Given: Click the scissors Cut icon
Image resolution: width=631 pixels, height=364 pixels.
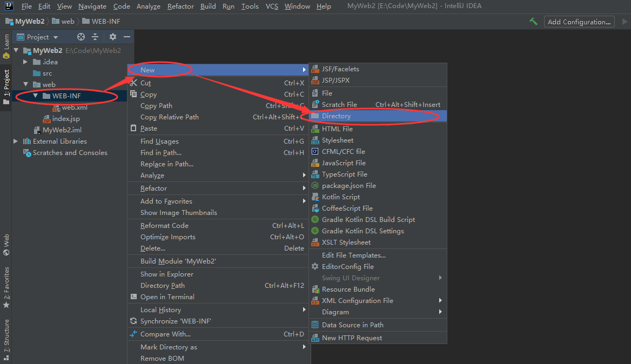Looking at the screenshot, I should [x=133, y=83].
